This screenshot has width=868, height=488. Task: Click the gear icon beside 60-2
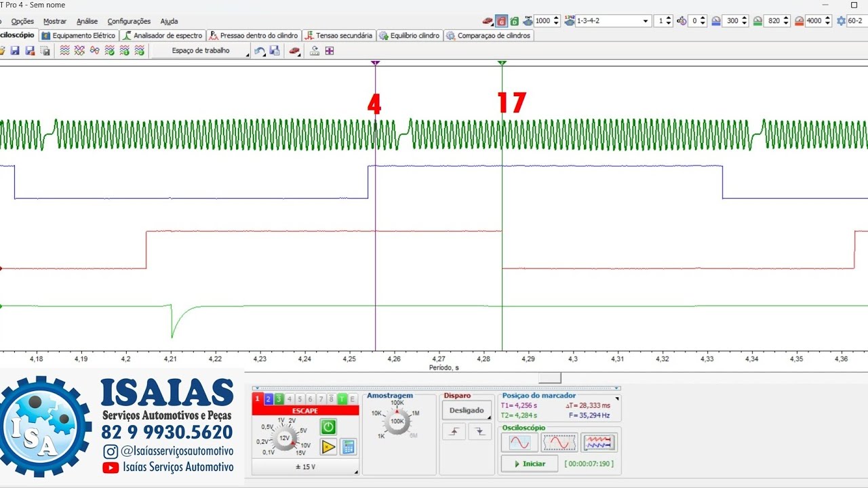(x=842, y=21)
